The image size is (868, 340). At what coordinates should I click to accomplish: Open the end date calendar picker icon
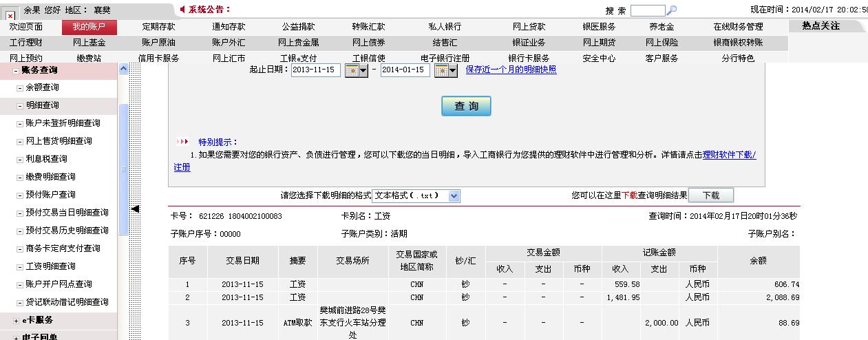[445, 70]
